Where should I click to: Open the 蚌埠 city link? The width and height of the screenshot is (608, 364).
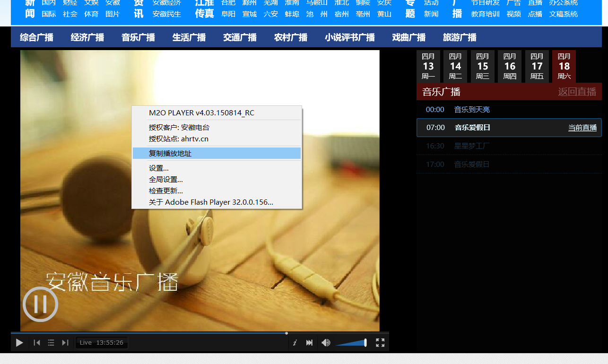(x=292, y=14)
